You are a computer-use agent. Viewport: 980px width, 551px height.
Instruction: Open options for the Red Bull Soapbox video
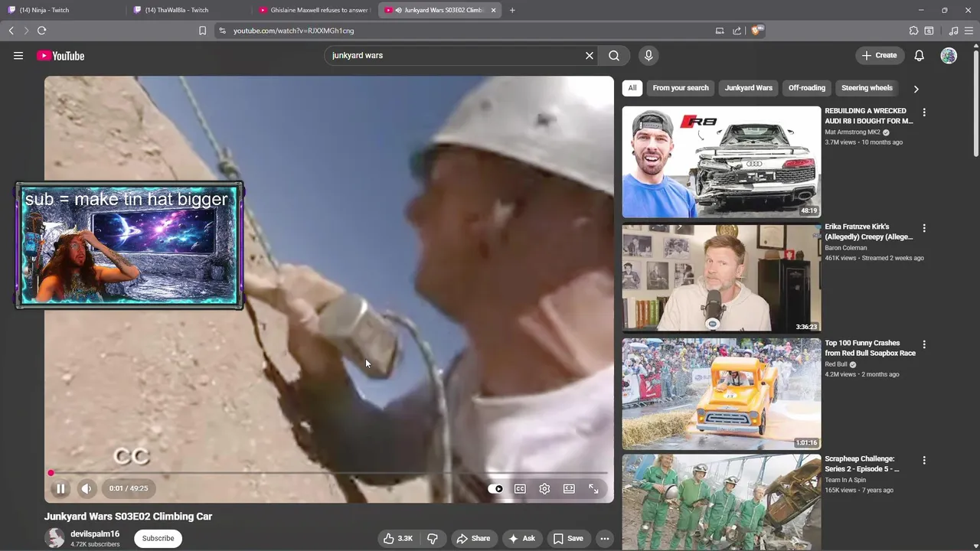924,344
